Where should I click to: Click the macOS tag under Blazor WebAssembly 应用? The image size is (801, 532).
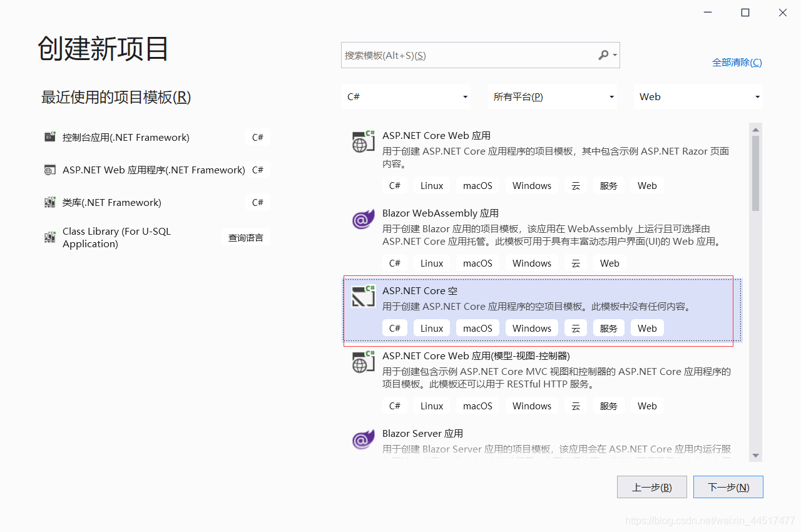tap(477, 263)
